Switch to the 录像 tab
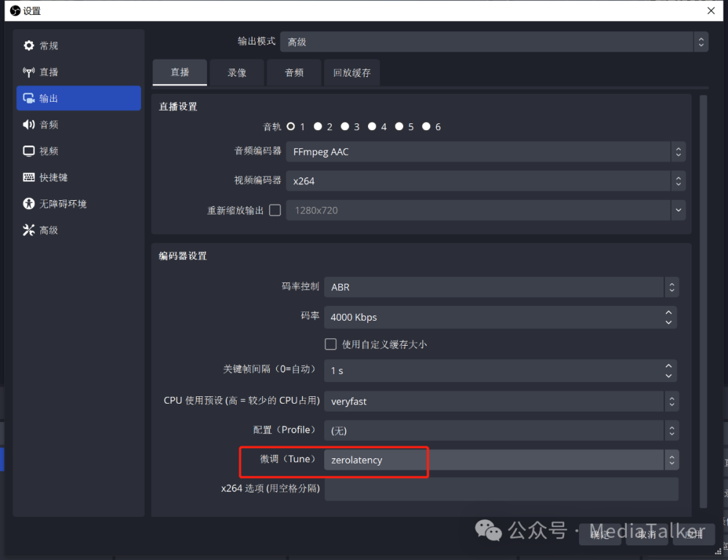 (237, 73)
